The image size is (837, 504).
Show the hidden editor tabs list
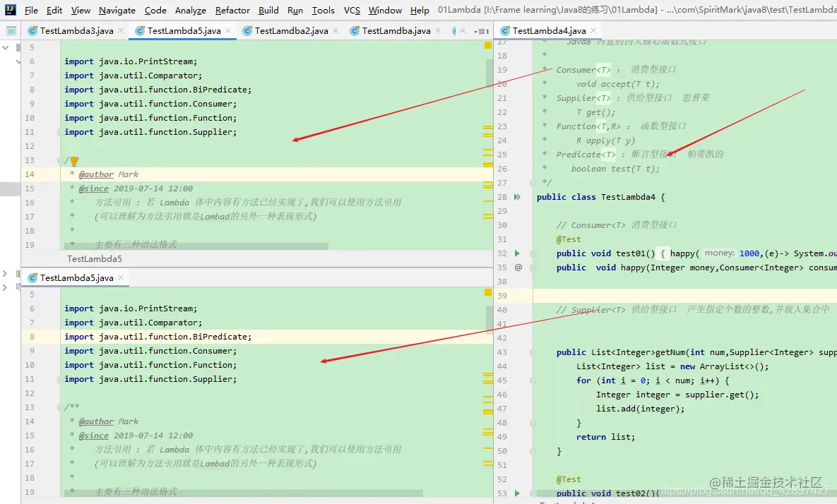coord(482,32)
